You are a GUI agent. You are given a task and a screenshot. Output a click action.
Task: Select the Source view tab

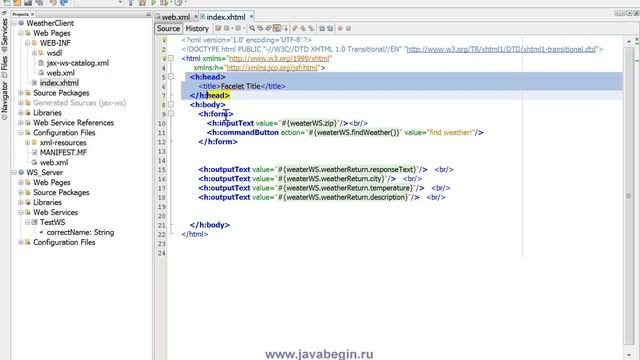tap(168, 28)
